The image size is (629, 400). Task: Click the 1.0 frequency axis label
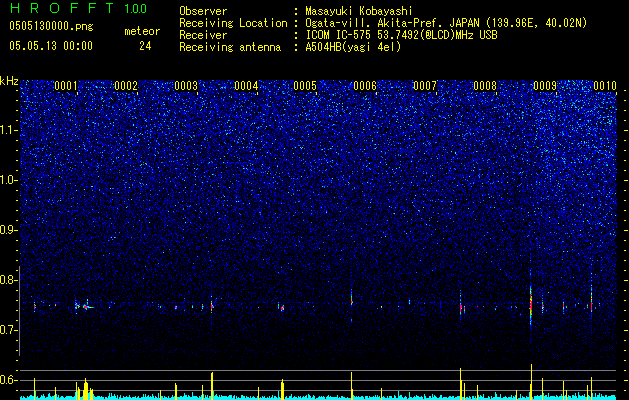[x=8, y=180]
